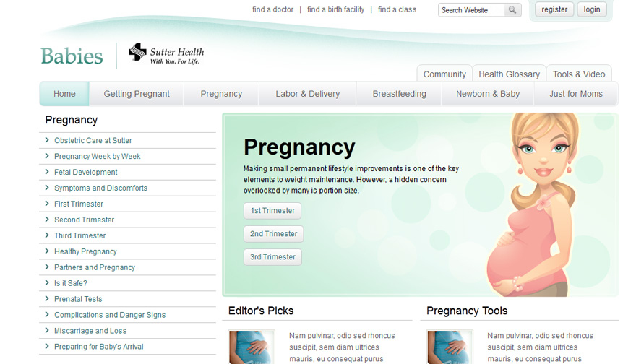This screenshot has width=636, height=364.
Task: Click the 2nd Trimester button
Action: [273, 234]
